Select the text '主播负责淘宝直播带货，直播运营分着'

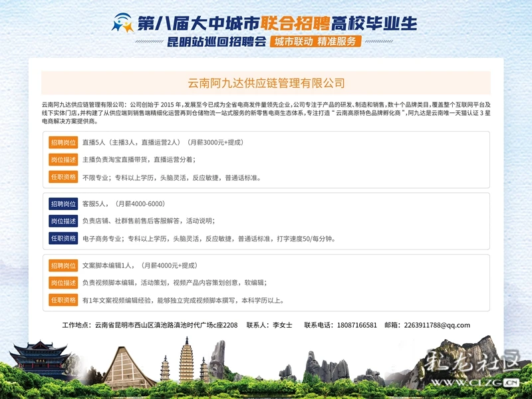click(139, 160)
